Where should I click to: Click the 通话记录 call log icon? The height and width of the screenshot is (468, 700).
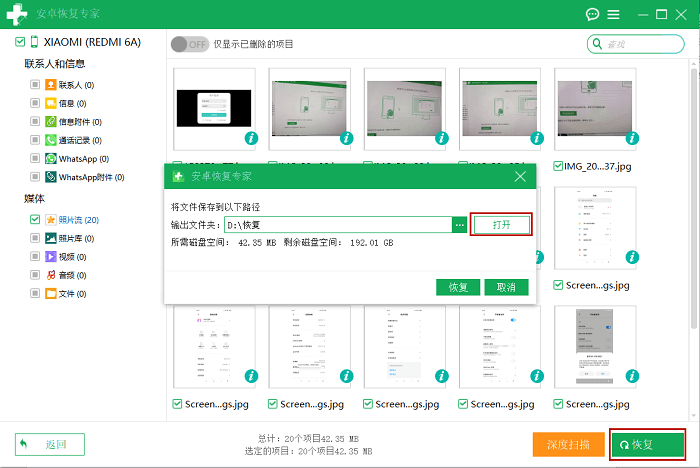(50, 140)
